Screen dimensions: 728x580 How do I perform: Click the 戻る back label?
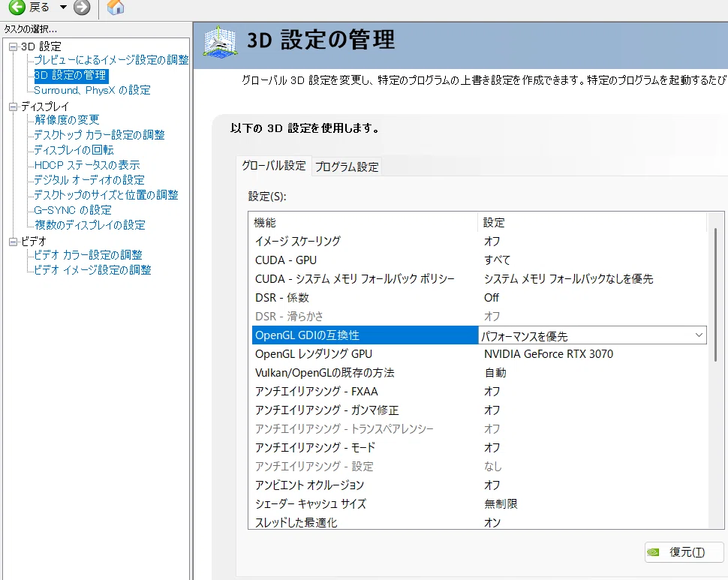coord(39,7)
